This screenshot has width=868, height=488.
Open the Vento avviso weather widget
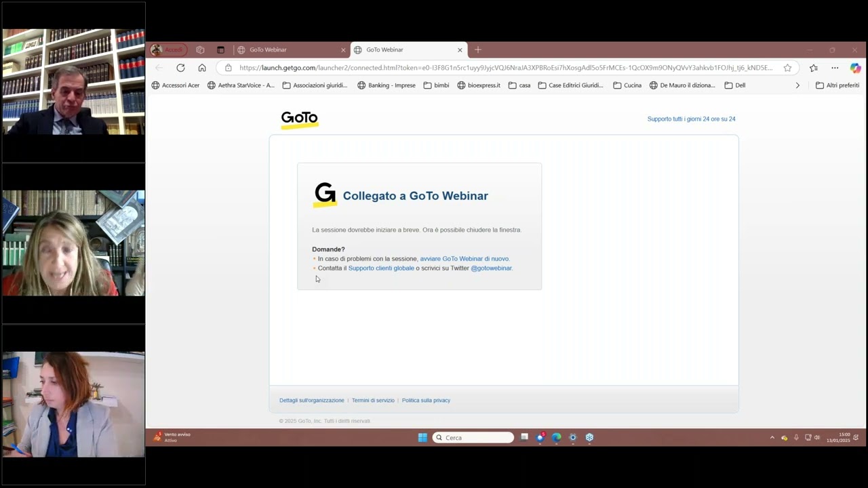click(172, 437)
